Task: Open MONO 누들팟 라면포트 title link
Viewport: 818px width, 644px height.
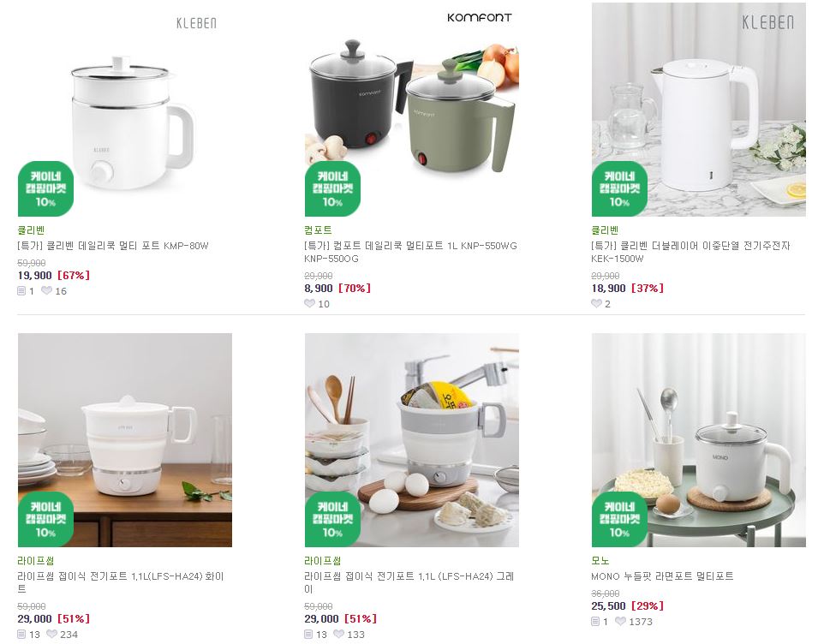Action: [x=662, y=576]
